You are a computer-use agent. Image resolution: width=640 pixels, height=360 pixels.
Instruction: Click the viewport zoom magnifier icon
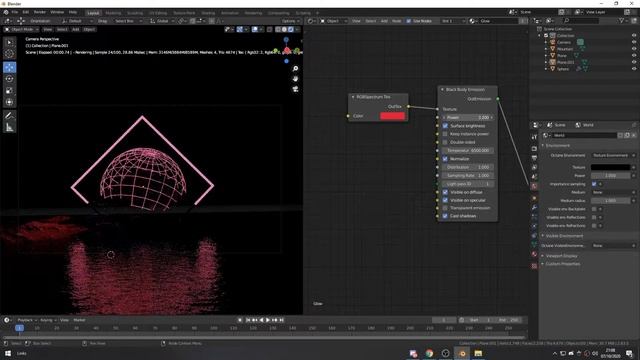click(x=296, y=69)
